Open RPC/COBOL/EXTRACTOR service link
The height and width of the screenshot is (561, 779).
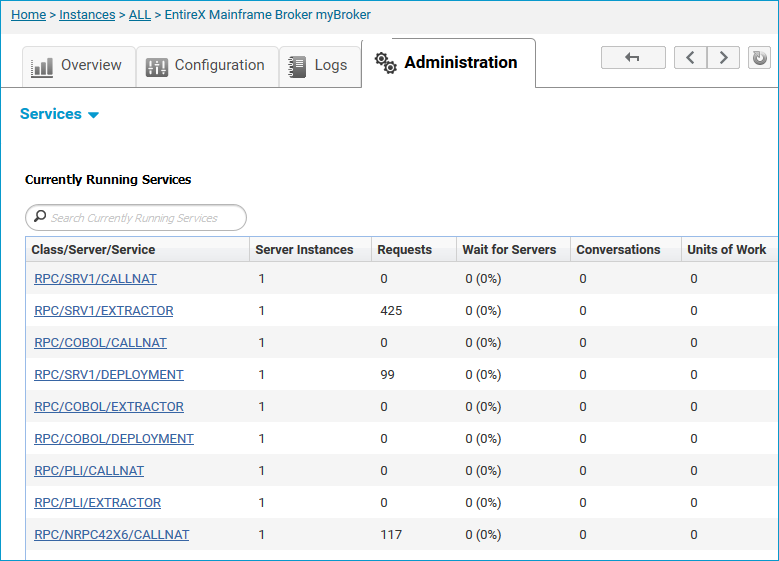point(109,406)
